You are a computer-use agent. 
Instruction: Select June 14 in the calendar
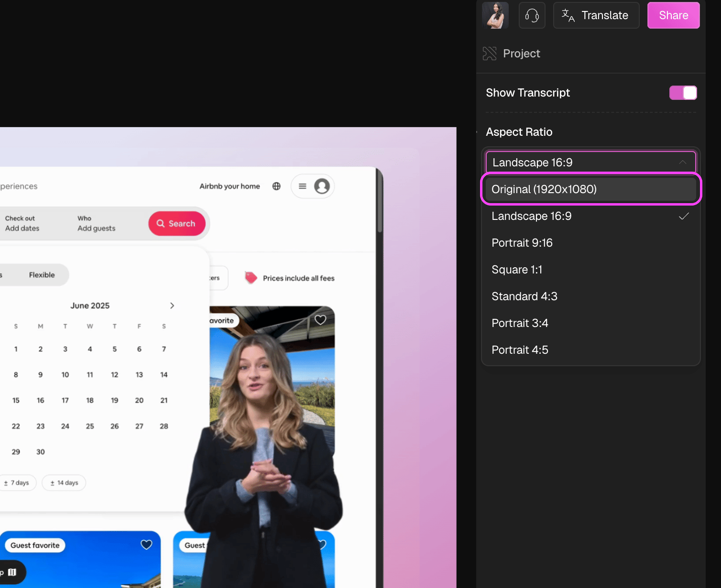coord(164,375)
